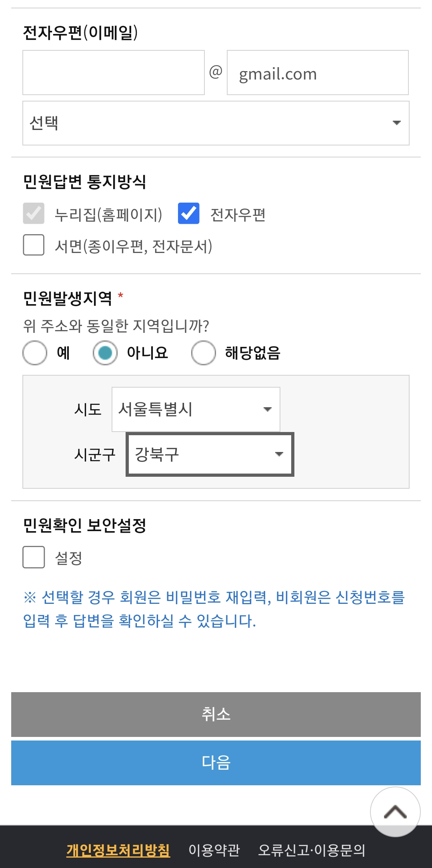This screenshot has height=868, width=432.
Task: Choose the 해당없음 radio option
Action: 203,352
